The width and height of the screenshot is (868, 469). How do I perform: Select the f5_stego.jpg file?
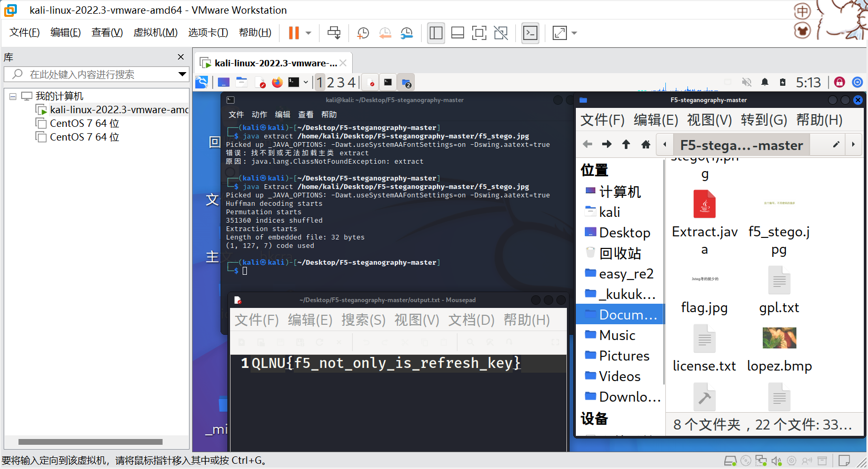pyautogui.click(x=779, y=222)
